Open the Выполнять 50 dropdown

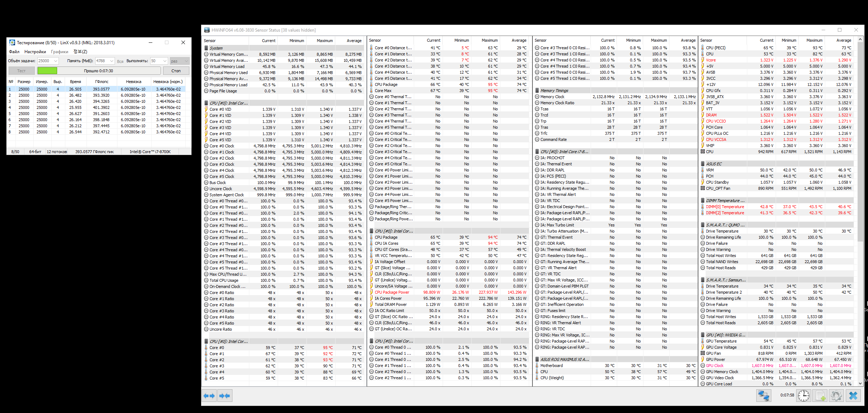(165, 61)
